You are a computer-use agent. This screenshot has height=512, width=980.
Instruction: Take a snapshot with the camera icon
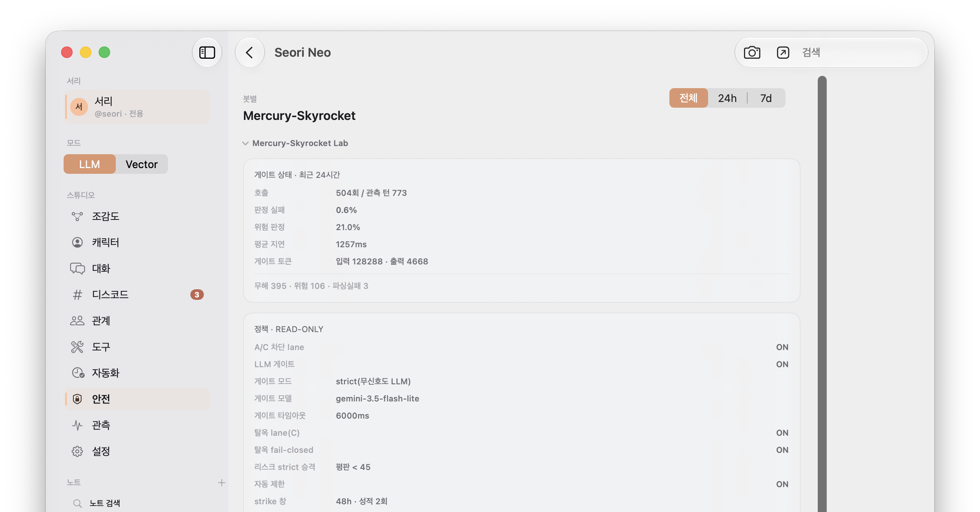(752, 53)
